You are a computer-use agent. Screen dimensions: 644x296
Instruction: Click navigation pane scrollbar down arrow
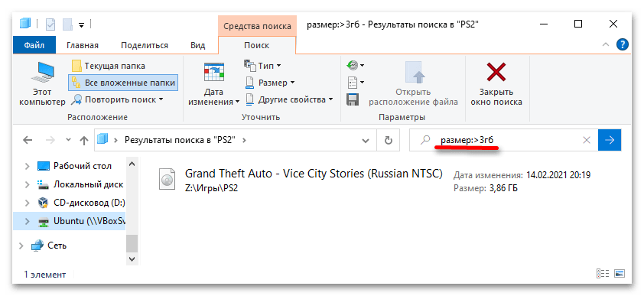tap(132, 259)
